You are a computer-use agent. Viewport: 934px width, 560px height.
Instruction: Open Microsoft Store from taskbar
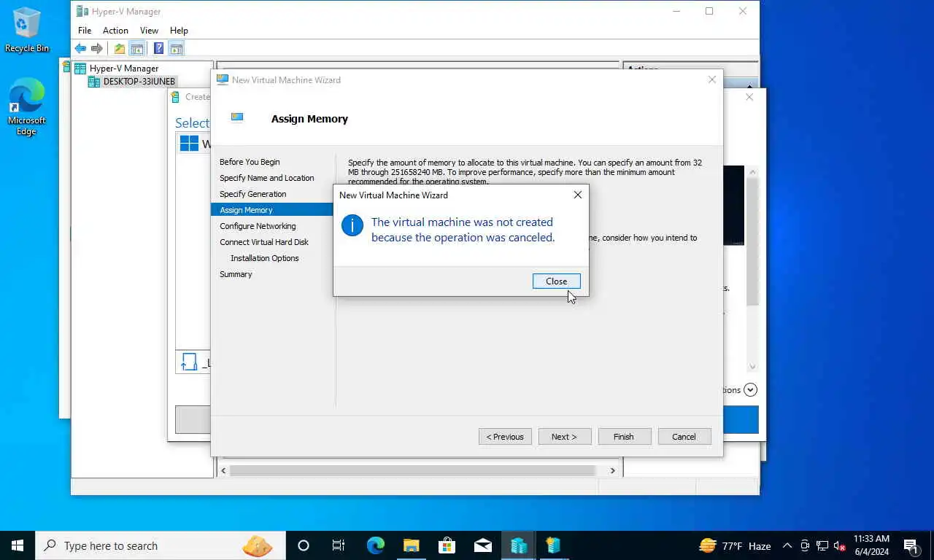[x=447, y=545]
